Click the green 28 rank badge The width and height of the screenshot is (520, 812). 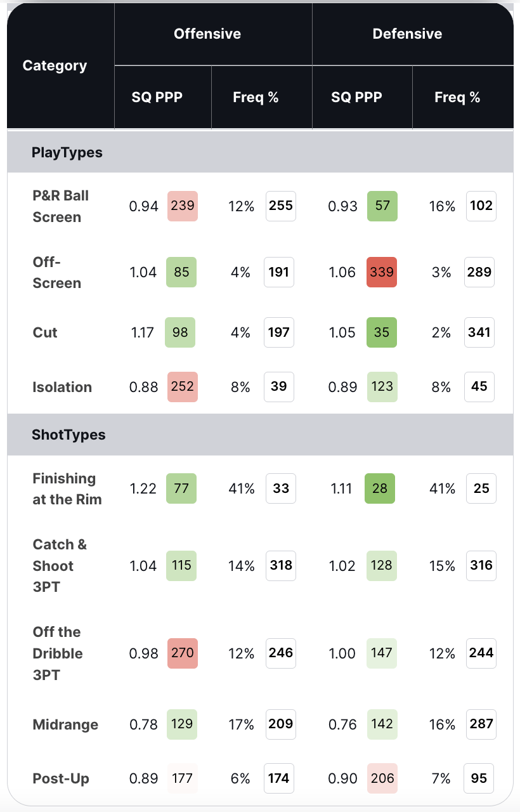coord(380,488)
